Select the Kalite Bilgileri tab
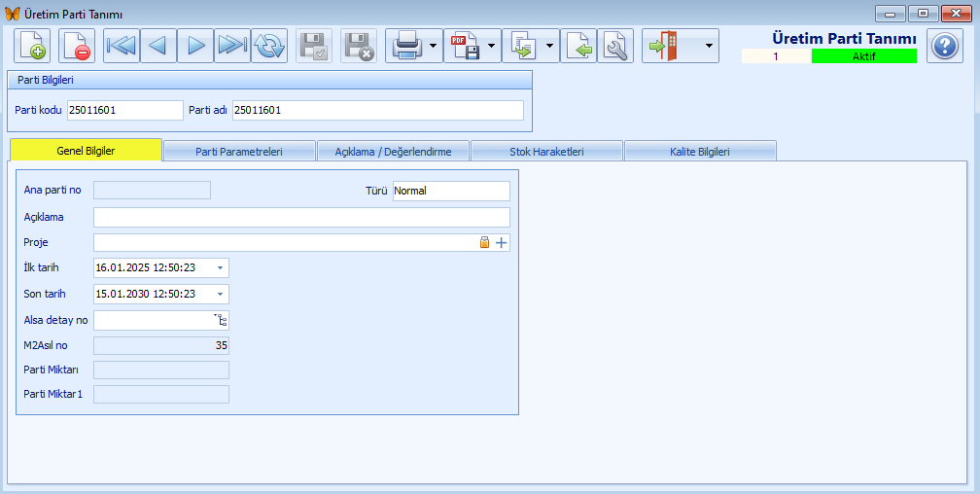980x494 pixels. click(700, 152)
